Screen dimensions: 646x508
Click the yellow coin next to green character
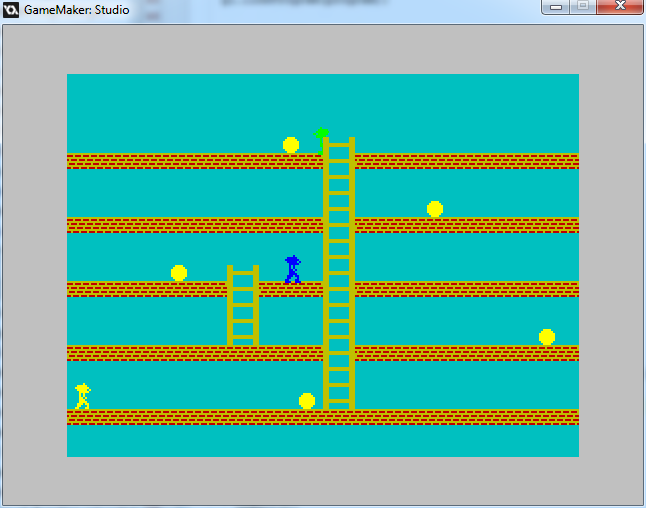[x=291, y=145]
